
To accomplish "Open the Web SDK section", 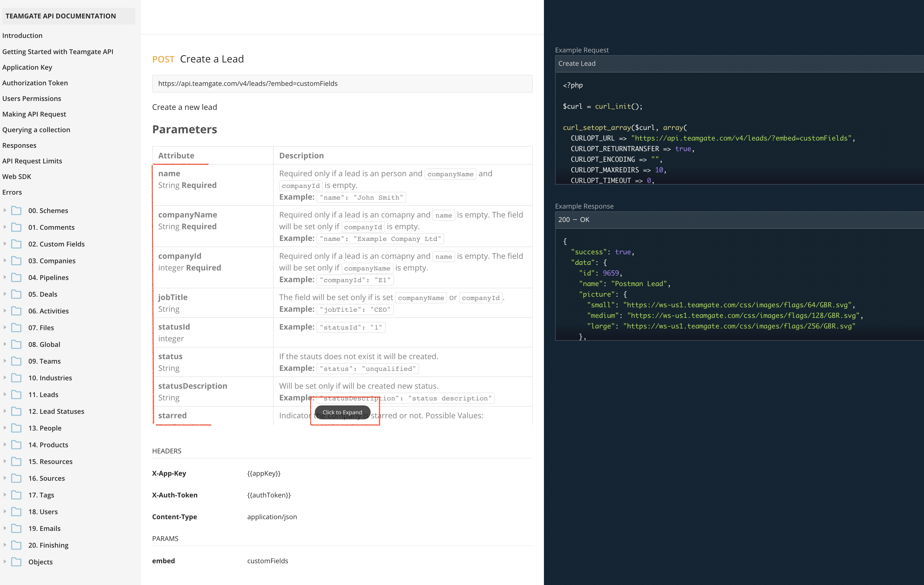I will (x=16, y=177).
